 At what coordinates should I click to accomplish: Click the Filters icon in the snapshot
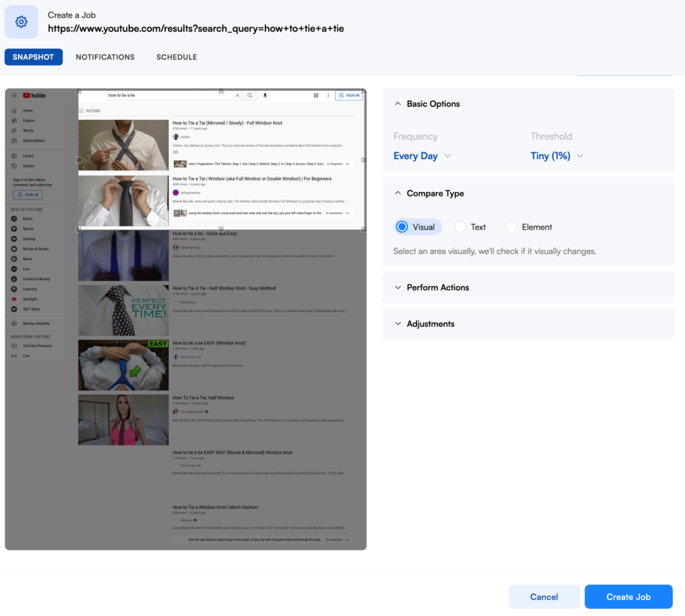[82, 110]
